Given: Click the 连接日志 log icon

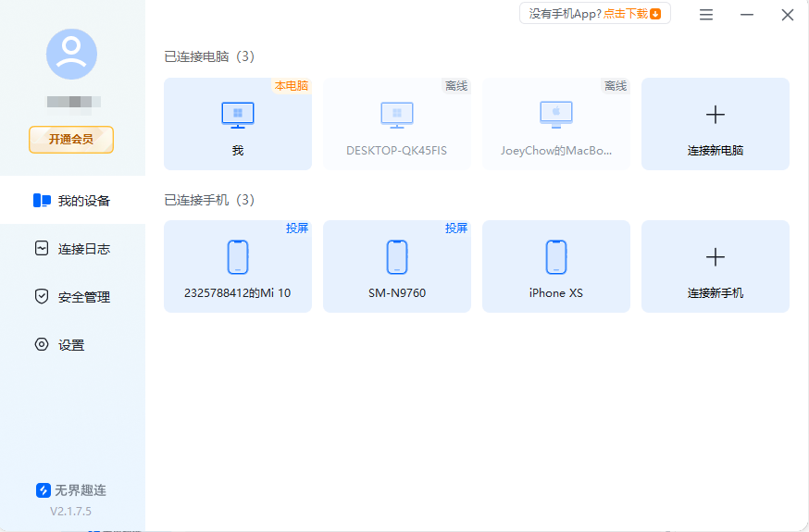Looking at the screenshot, I should pyautogui.click(x=42, y=249).
